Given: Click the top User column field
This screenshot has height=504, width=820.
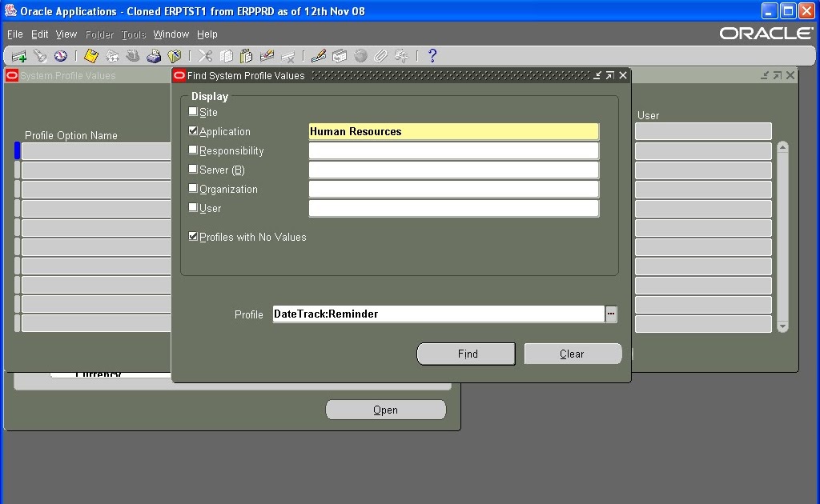Looking at the screenshot, I should 703,131.
